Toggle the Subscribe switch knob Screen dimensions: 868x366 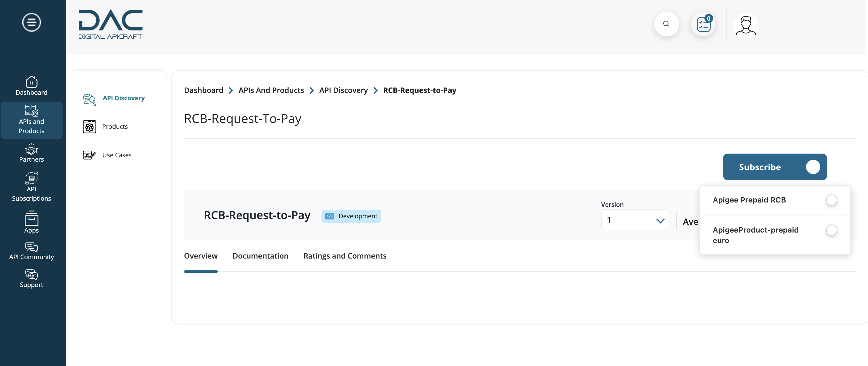(x=813, y=167)
